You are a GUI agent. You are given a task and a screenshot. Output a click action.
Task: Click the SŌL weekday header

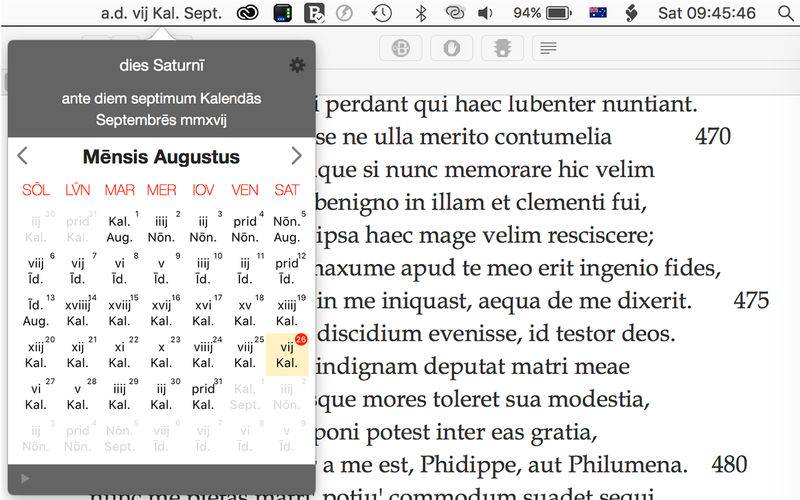click(36, 190)
